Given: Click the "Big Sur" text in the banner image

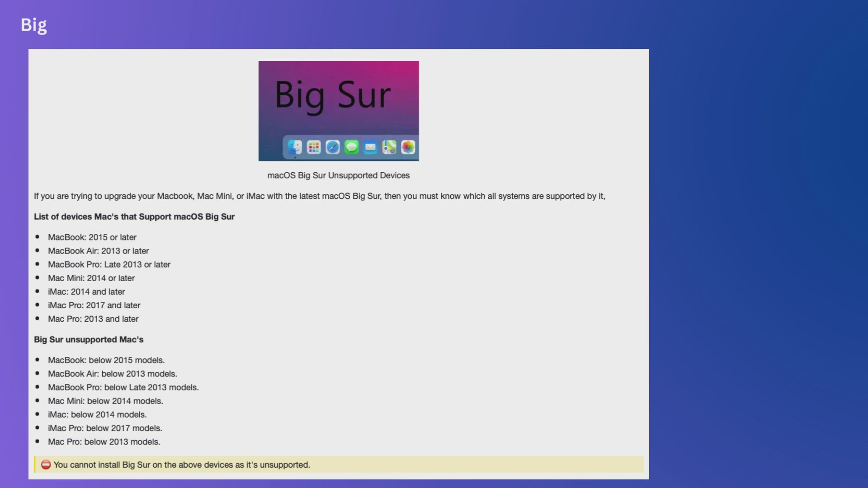Looking at the screenshot, I should [333, 95].
